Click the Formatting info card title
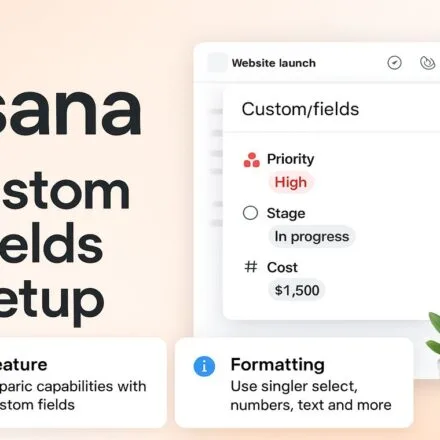 [x=278, y=364]
